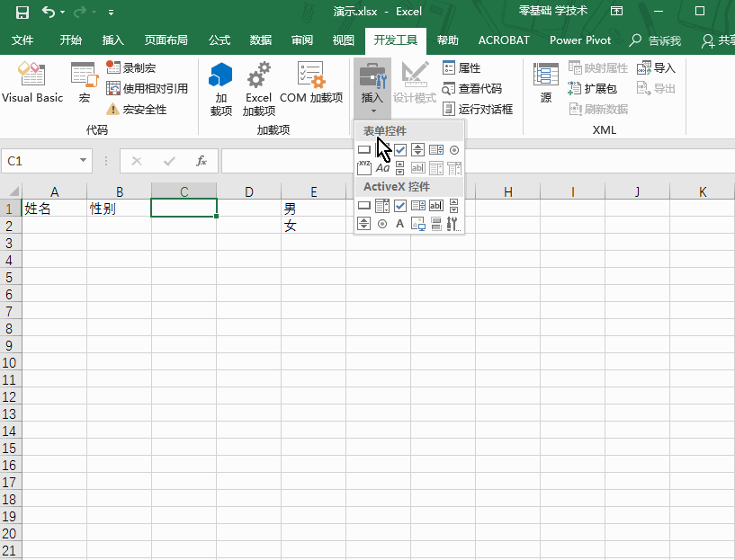Switch to the 数据 data tab

click(261, 40)
